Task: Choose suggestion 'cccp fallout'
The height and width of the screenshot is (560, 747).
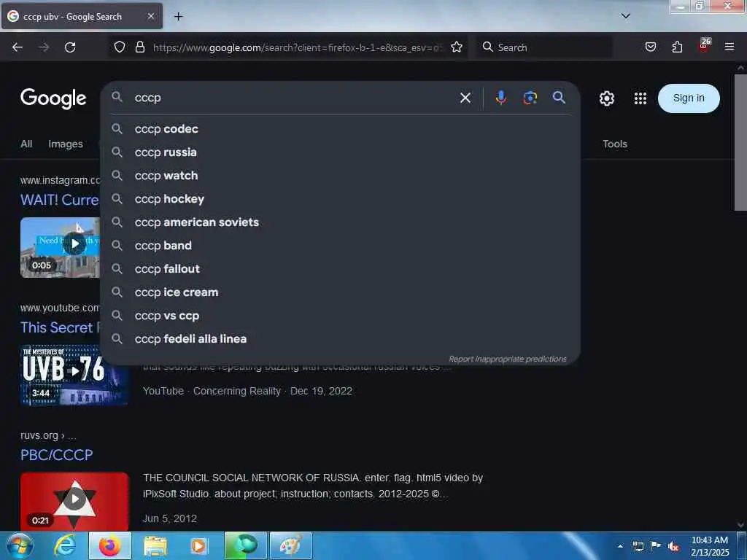Action: (340, 268)
